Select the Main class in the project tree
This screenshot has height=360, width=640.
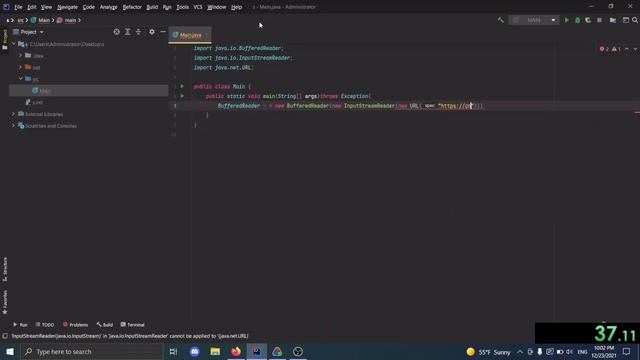[89, 91]
